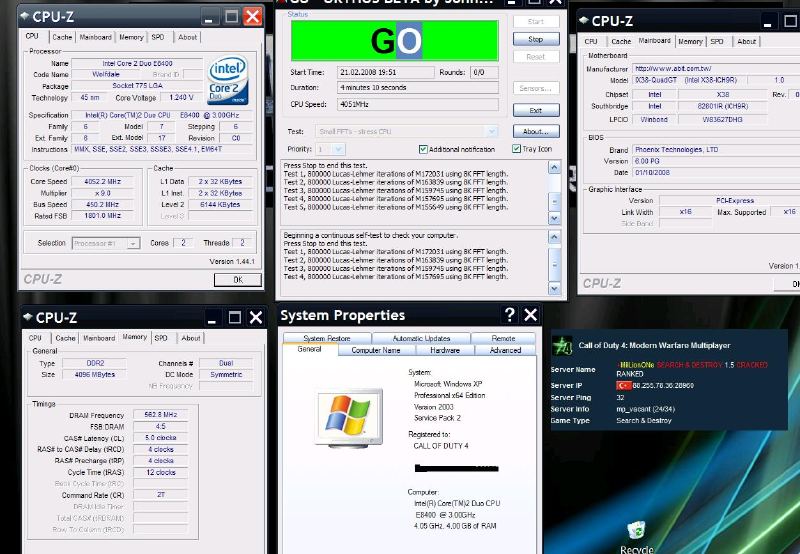Click the lower log scrollbar up arrow
The height and width of the screenshot is (554, 800).
554,237
